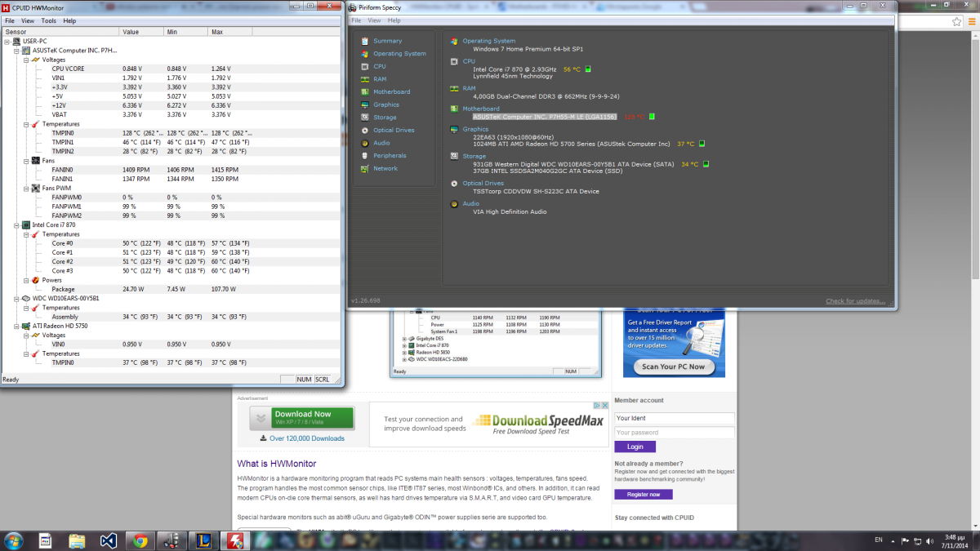Viewport: 980px width, 551px height.
Task: Click Intel Core i7 870 @ 2.93GHz text in Speccy
Action: (515, 69)
